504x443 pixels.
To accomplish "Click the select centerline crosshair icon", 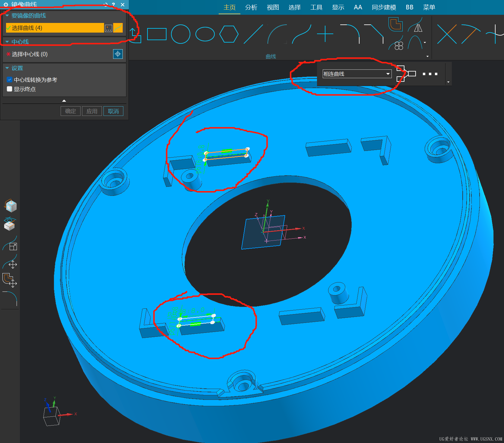I will point(118,54).
